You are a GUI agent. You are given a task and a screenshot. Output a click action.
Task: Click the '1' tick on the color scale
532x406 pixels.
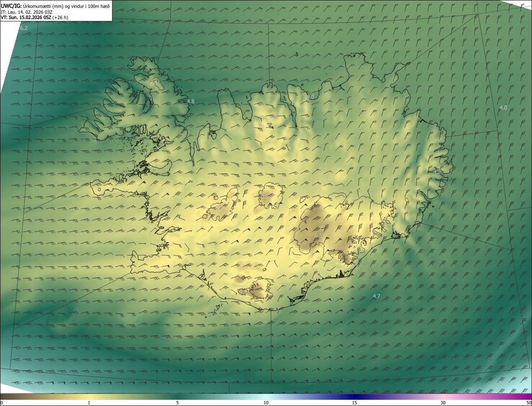89,403
